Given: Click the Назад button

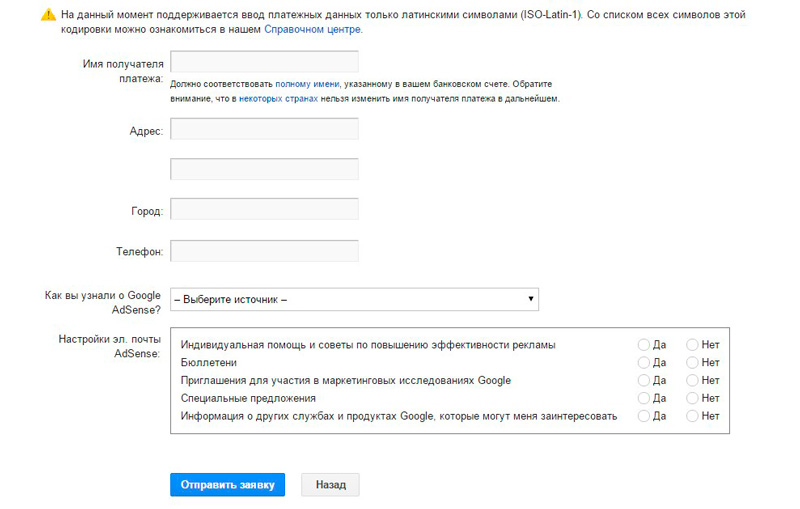Looking at the screenshot, I should click(x=330, y=485).
